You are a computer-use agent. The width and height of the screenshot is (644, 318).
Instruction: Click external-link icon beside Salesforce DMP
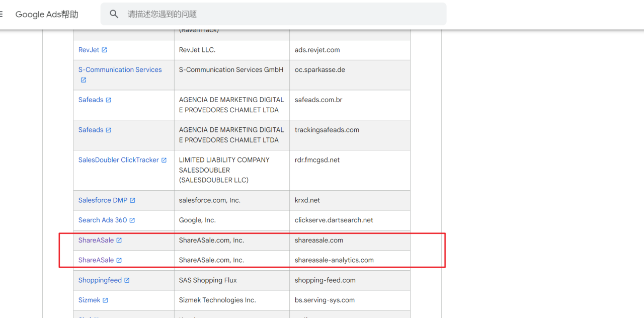(133, 200)
